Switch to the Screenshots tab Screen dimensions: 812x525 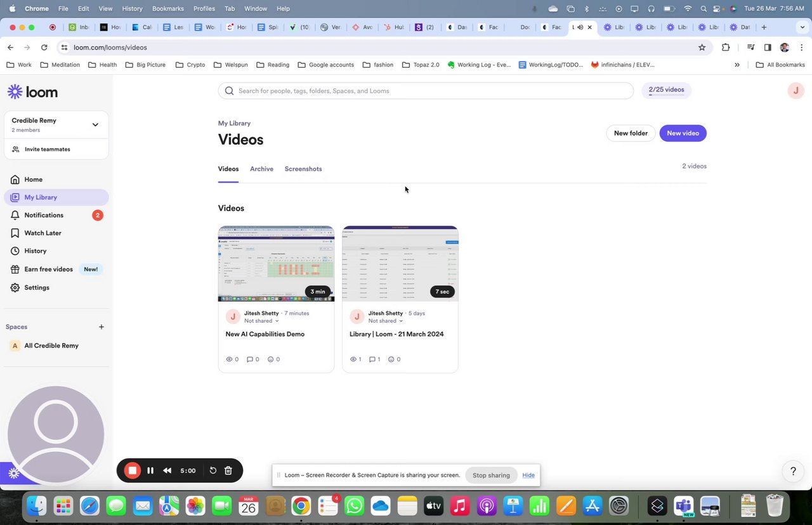point(303,169)
